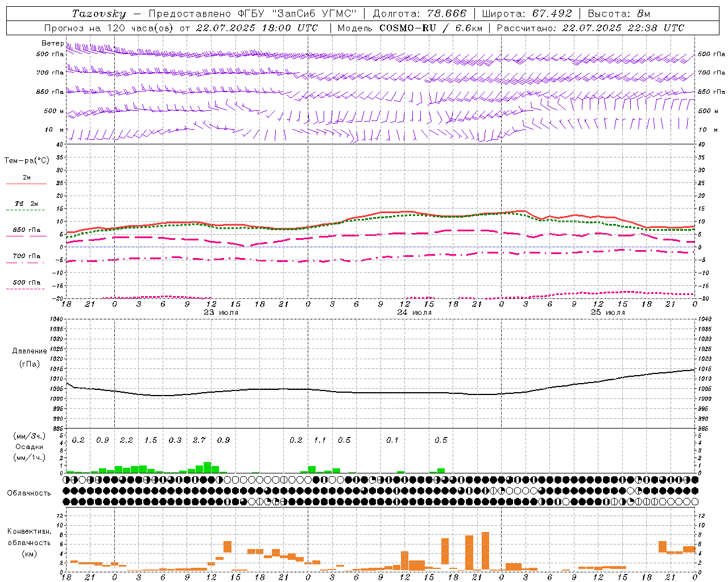Select the Долгота: 78.666 header value

click(420, 14)
